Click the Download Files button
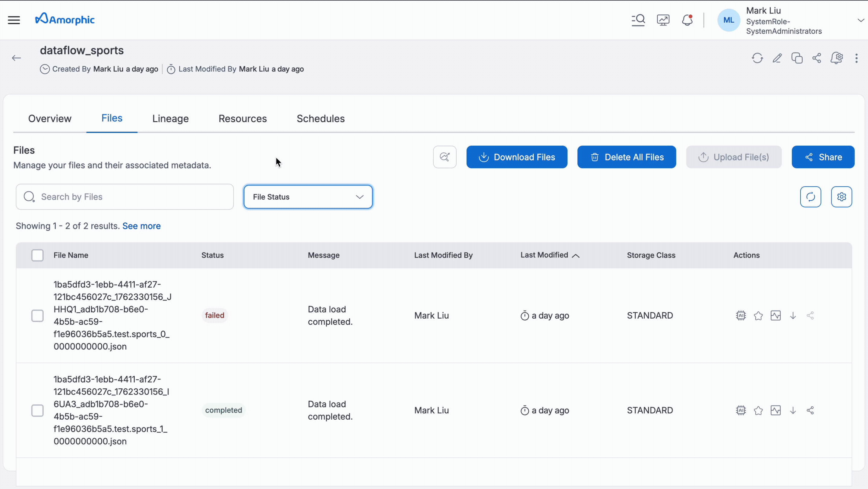The image size is (868, 489). (517, 157)
